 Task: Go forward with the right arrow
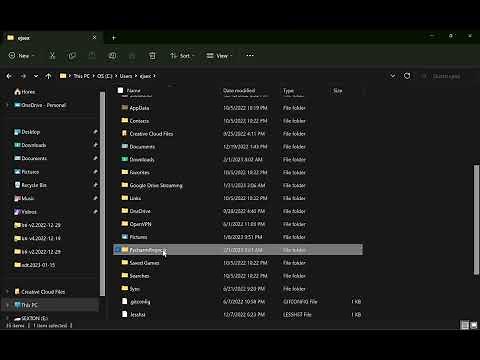point(23,76)
